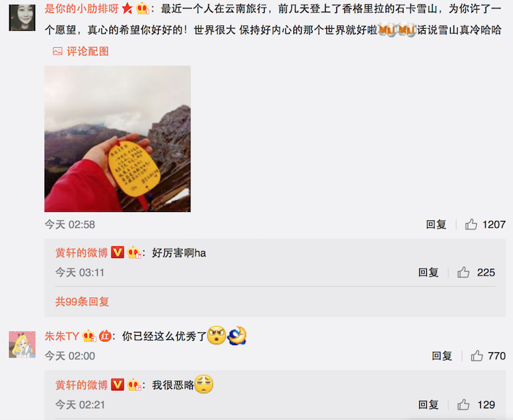Viewport: 513px width, 420px height.
Task: Open 是你的小肋排呀 user profile name
Action: click(81, 9)
